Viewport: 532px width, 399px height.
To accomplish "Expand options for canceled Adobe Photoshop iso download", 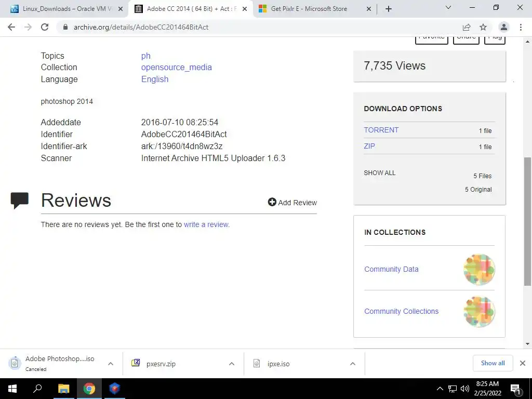I will pos(111,364).
